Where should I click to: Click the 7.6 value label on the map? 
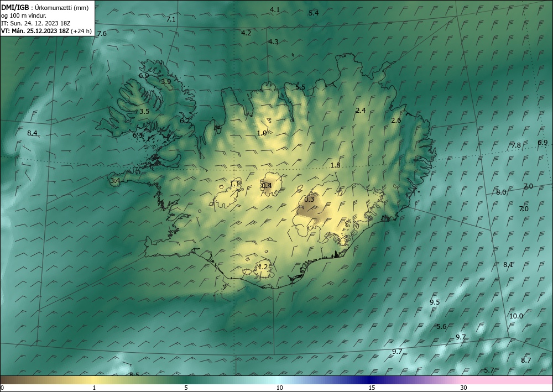pyautogui.click(x=102, y=34)
